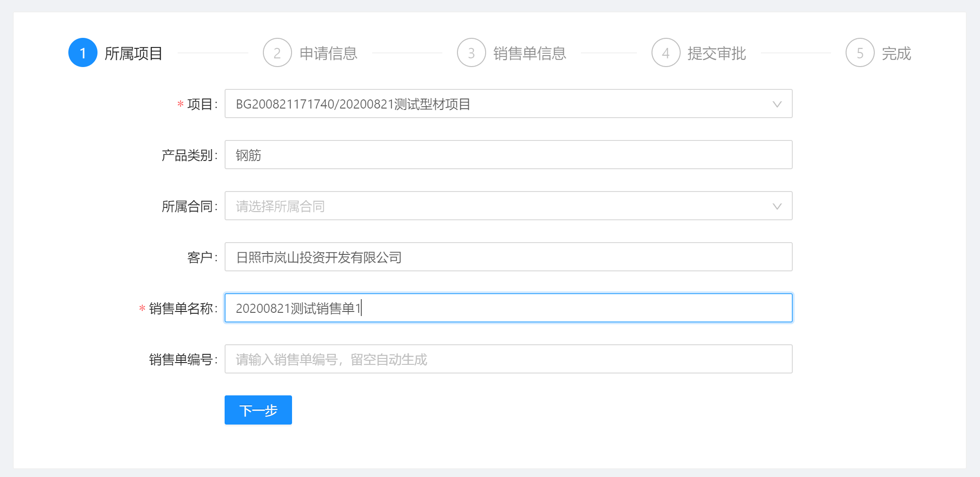Viewport: 980px width, 477px height.
Task: Click the 下一步 button
Action: tap(258, 410)
